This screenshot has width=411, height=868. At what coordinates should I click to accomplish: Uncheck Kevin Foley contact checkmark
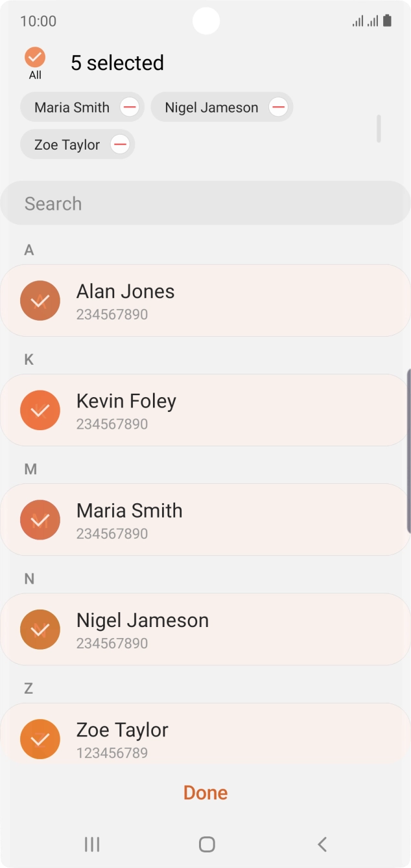click(40, 410)
